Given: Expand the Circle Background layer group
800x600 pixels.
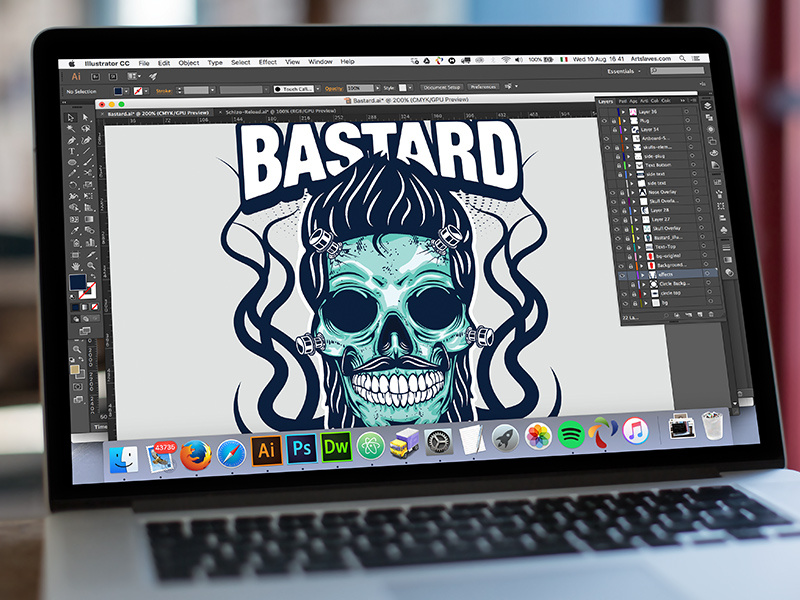Looking at the screenshot, I should click(642, 286).
